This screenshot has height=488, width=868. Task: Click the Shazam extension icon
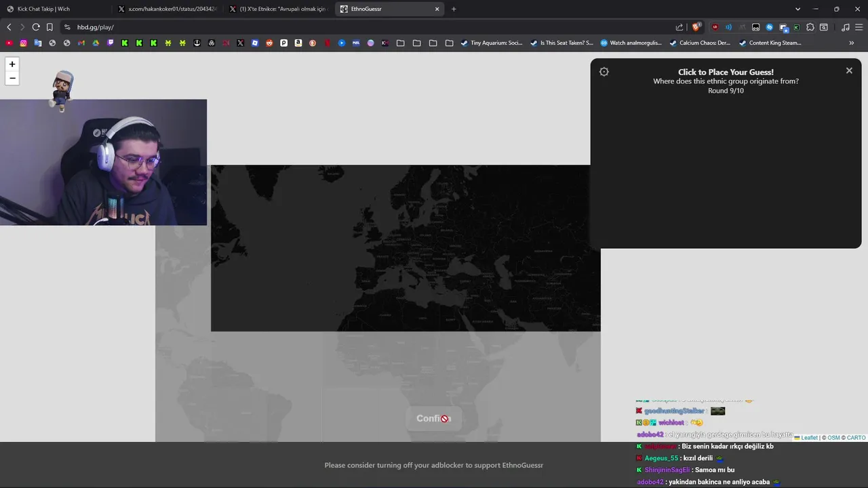(769, 27)
